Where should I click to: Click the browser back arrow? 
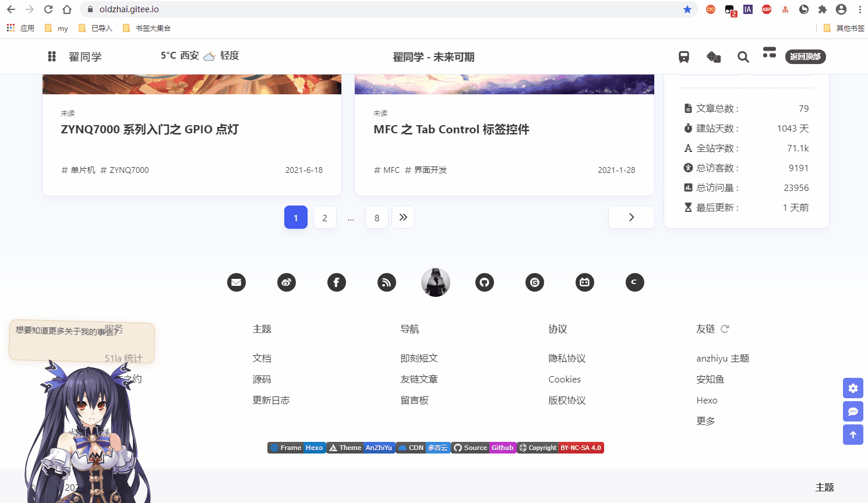(11, 9)
